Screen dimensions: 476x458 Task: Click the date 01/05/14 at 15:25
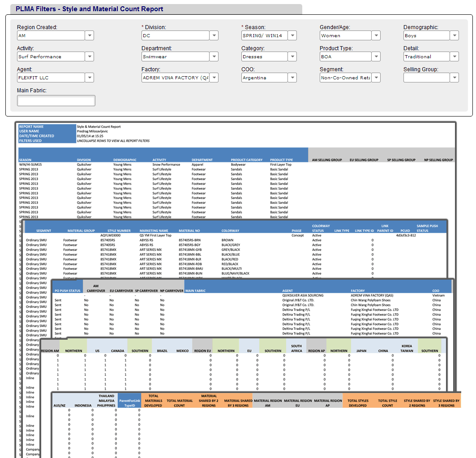click(x=90, y=136)
